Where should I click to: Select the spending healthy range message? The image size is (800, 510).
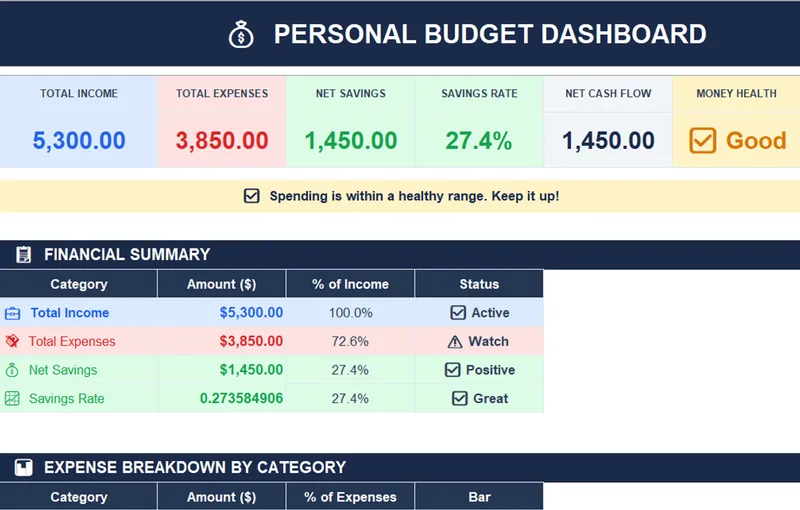point(414,196)
